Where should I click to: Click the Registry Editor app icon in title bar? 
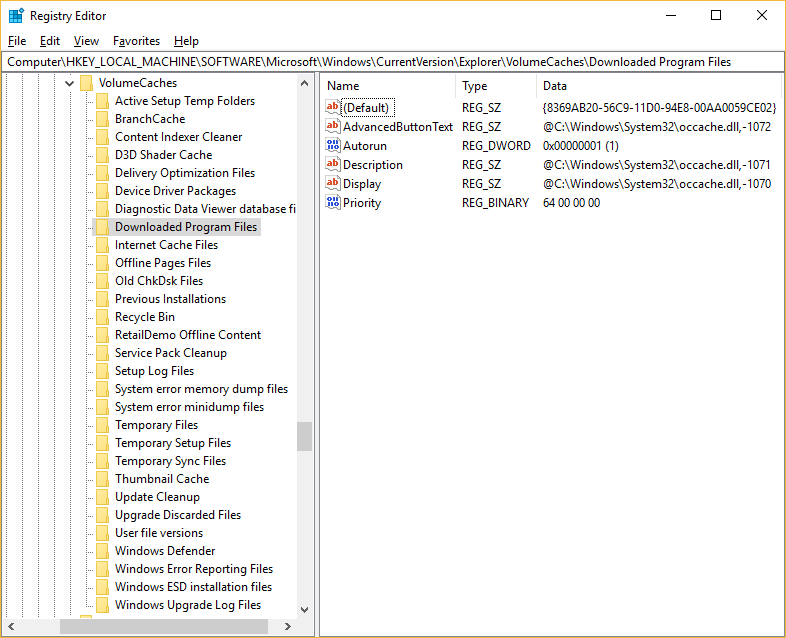[x=16, y=16]
